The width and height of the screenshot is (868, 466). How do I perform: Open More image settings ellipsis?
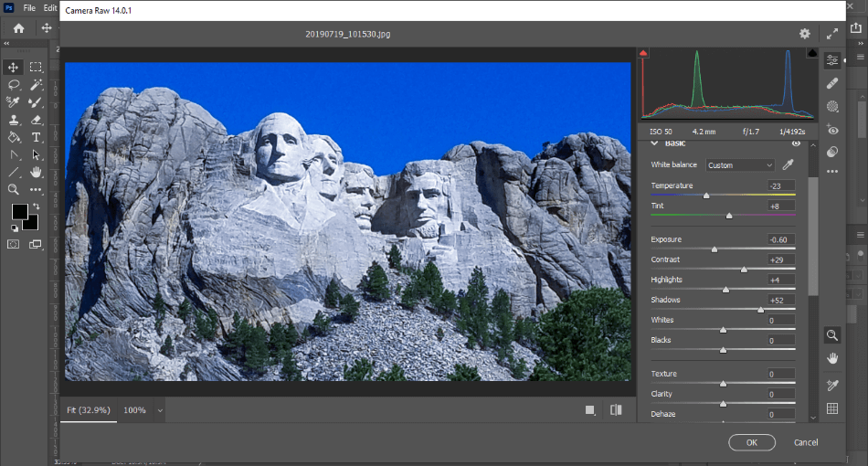(832, 172)
